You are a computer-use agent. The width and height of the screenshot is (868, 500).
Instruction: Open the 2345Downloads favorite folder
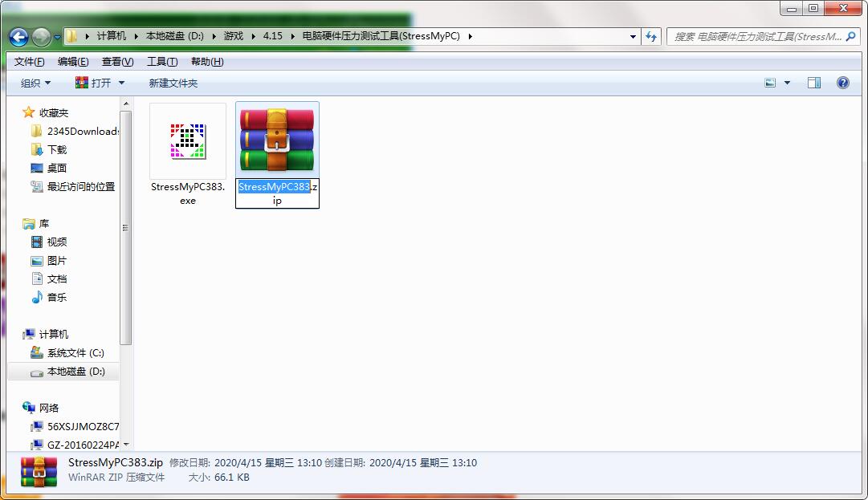82,131
